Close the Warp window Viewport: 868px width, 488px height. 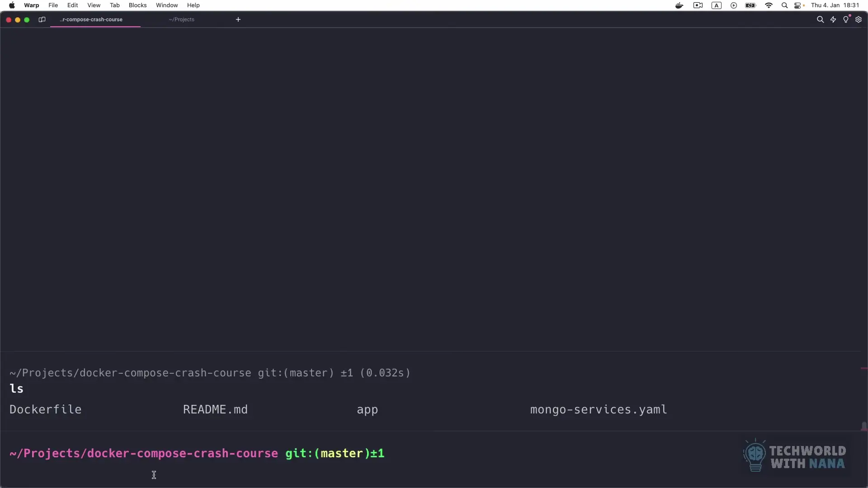click(9, 20)
